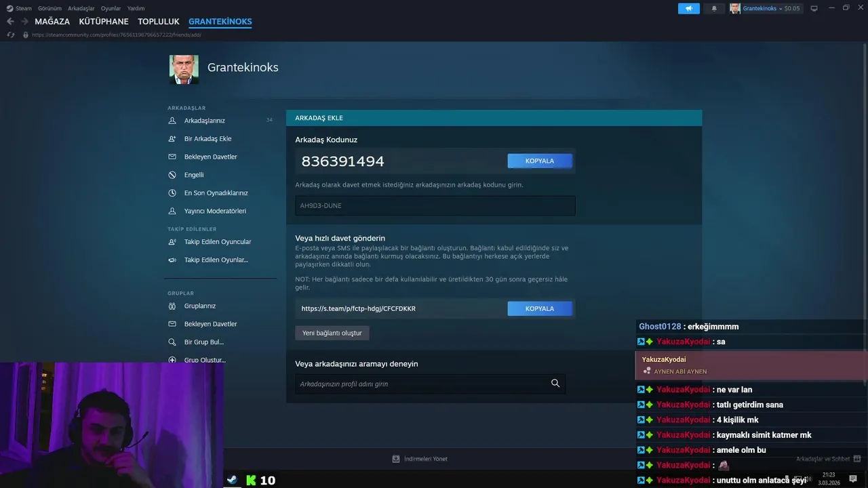Select Bir Arkadaş Ekle in the sidebar
Screen dimensions: 868x488
coord(208,138)
